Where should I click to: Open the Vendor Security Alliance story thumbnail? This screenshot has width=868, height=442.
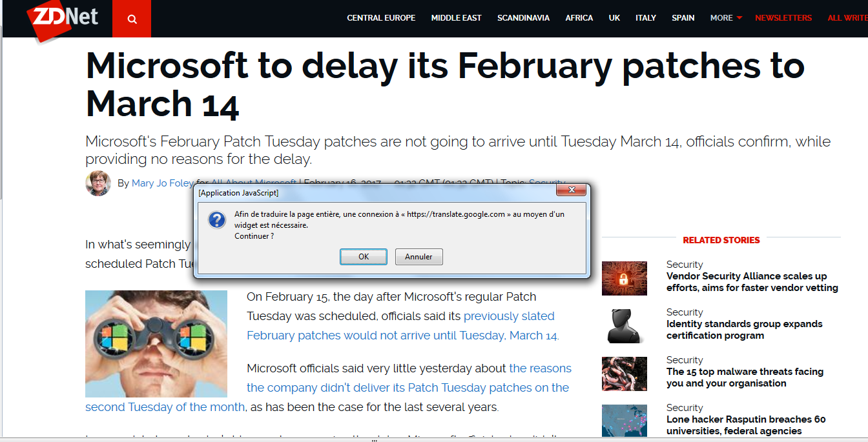(625, 278)
